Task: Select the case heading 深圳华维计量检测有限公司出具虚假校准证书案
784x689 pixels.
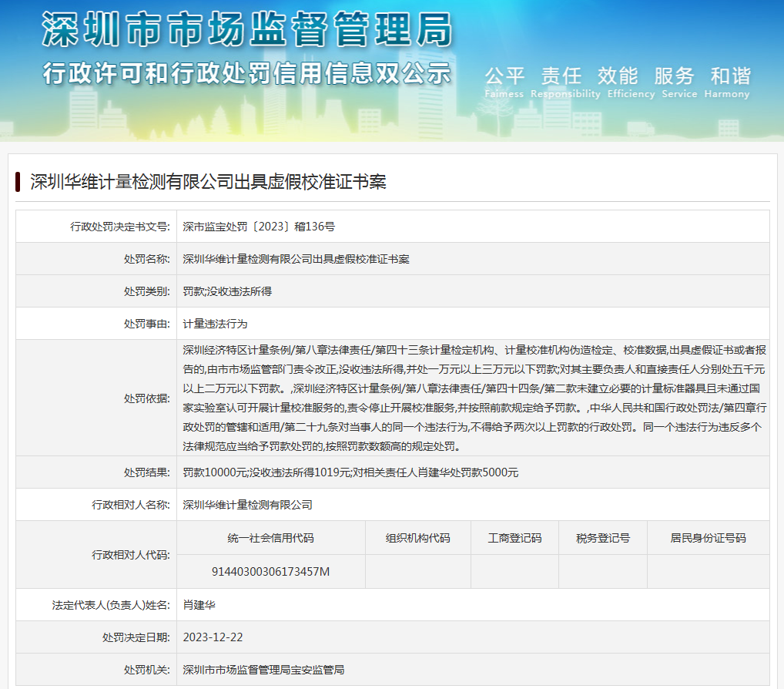Action: [208, 182]
